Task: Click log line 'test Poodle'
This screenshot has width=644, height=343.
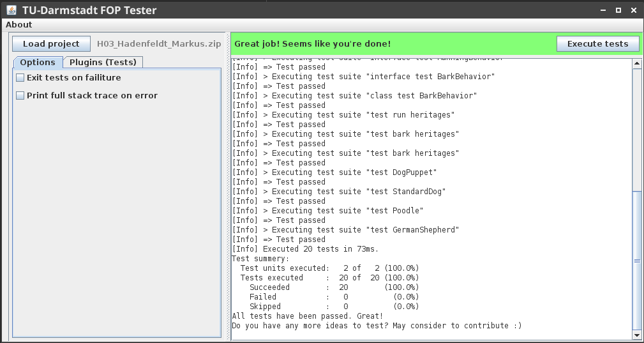Action: tap(328, 211)
